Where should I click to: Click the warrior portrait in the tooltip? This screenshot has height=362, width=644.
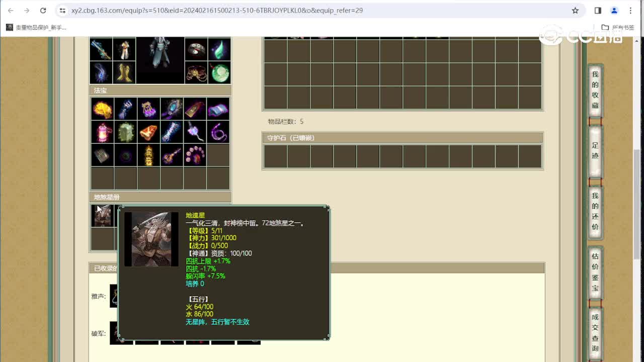(151, 239)
